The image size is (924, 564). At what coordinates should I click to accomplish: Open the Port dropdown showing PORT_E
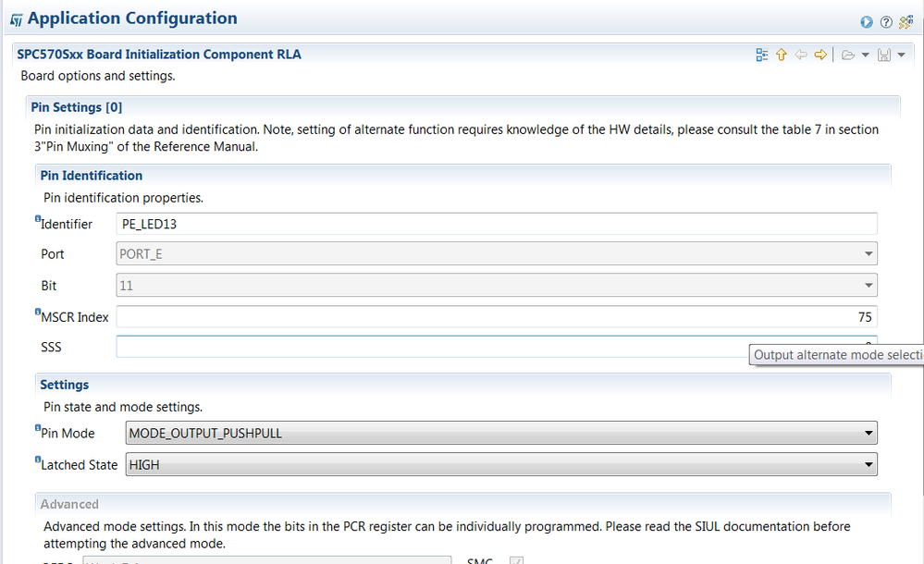[497, 253]
